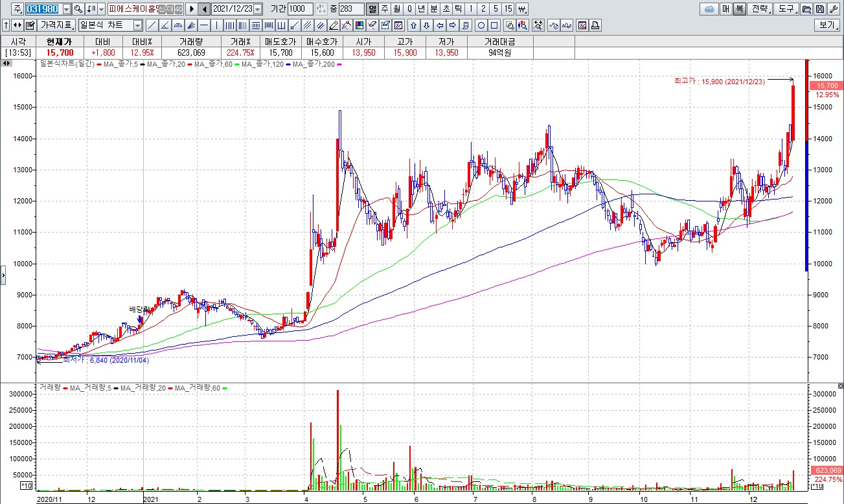844x504 pixels.
Task: Click the delete drawings red X icon
Action: tap(398, 25)
